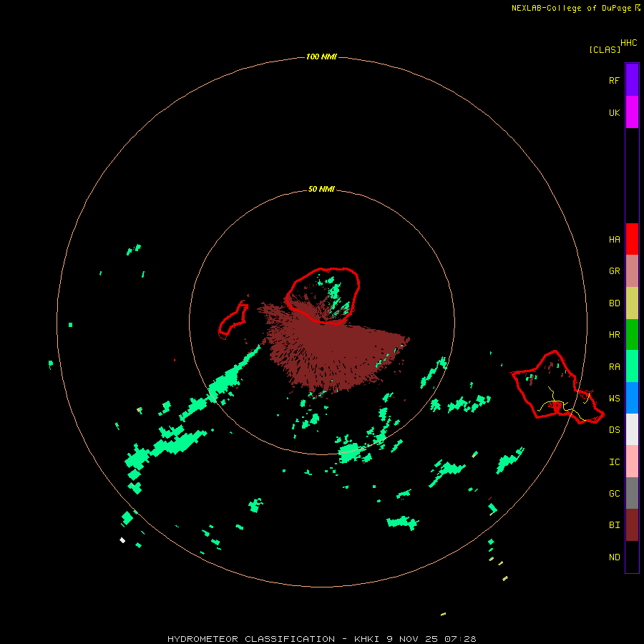Click the ND black legend swatch
The image size is (644, 644).
click(x=632, y=557)
